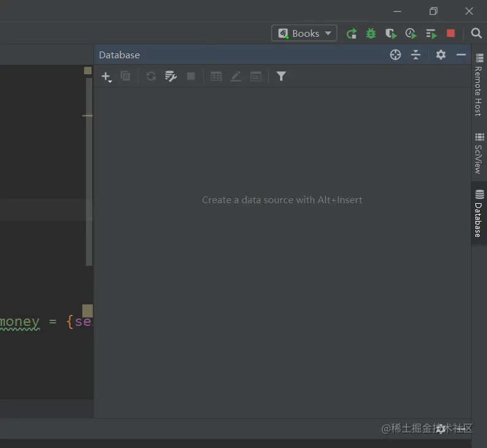487x448 pixels.
Task: Open the Remote Host side tab
Action: pos(479,85)
